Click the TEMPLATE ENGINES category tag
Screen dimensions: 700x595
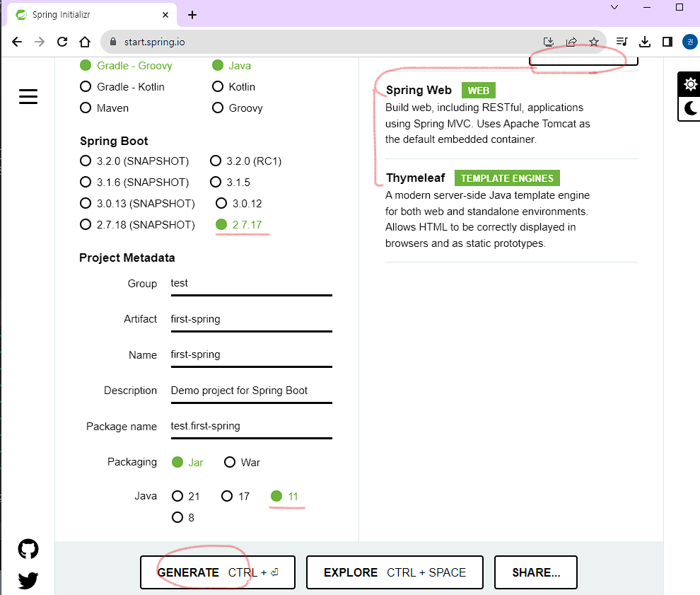507,178
